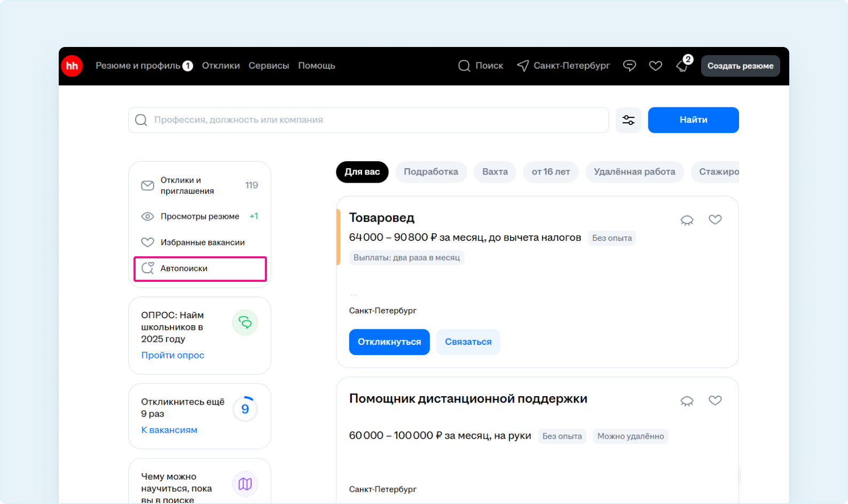848x504 pixels.
Task: Open Помощник дистанционной поддержки vacancy title
Action: pos(468,399)
